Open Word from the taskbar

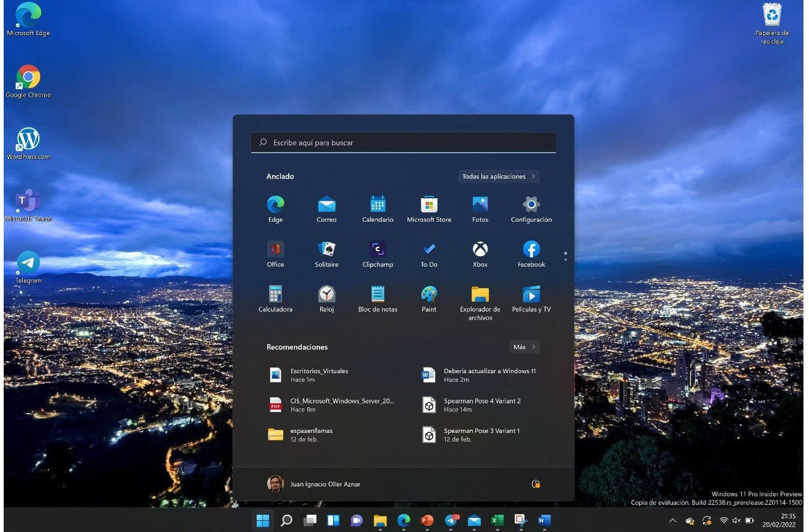pos(544,520)
